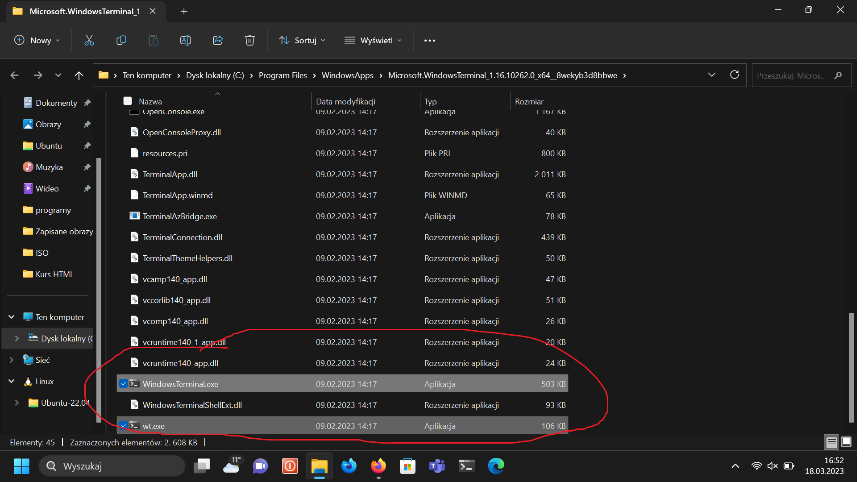Viewport: 868px width, 482px height.
Task: Unpin Dokumenty from quick access
Action: 87,103
